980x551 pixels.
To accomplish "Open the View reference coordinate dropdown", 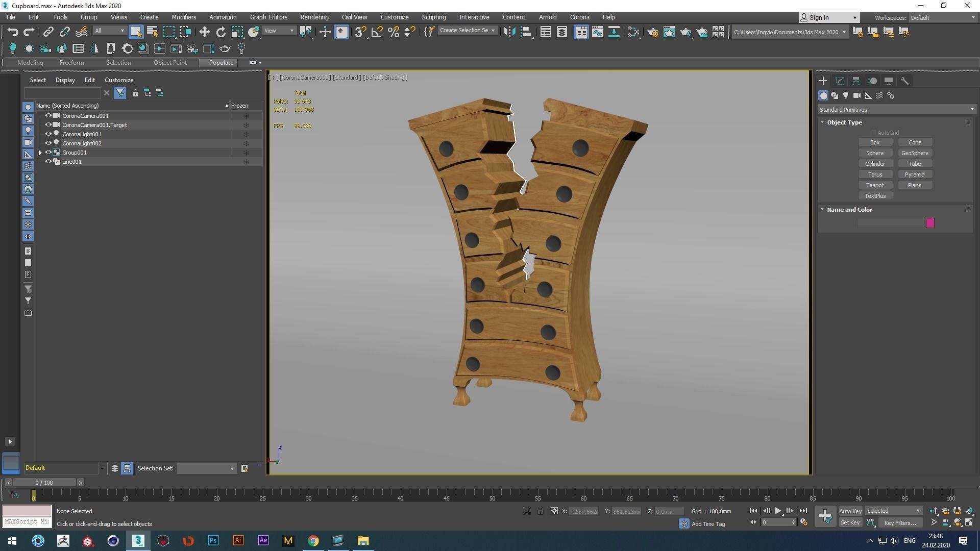I will pos(279,31).
